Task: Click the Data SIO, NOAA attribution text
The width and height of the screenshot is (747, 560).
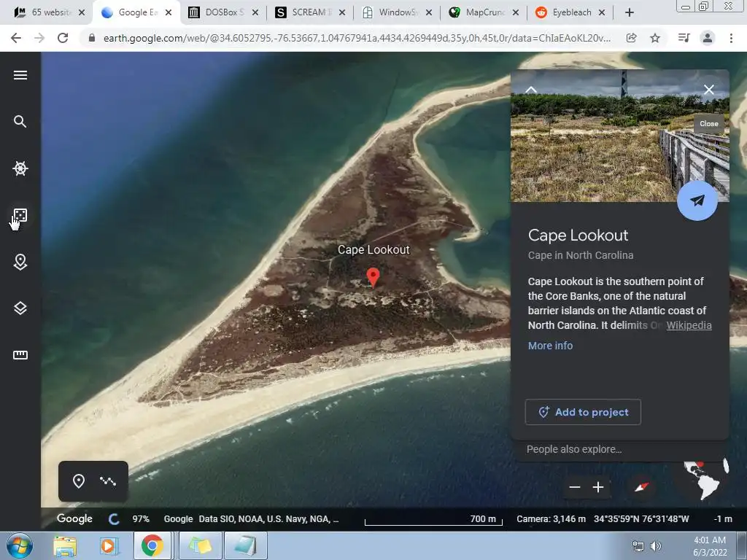Action: 268,519
